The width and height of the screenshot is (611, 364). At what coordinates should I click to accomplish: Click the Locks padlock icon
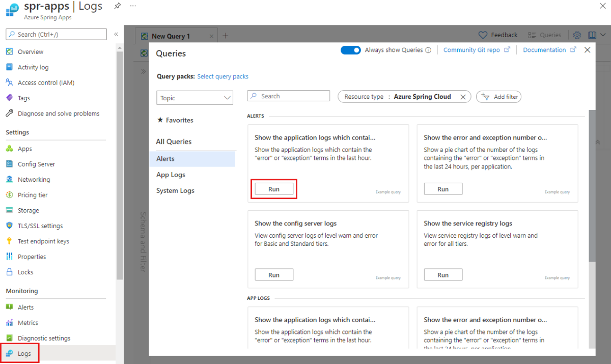tap(9, 272)
